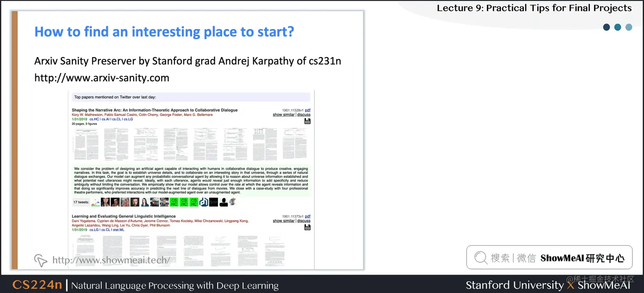Click author Lingpeng Kong
This screenshot has height=293, width=644.
[x=237, y=221]
